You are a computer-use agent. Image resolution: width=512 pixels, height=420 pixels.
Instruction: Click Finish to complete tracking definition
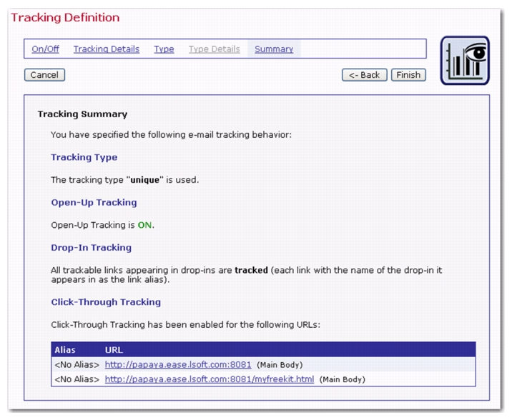(408, 75)
